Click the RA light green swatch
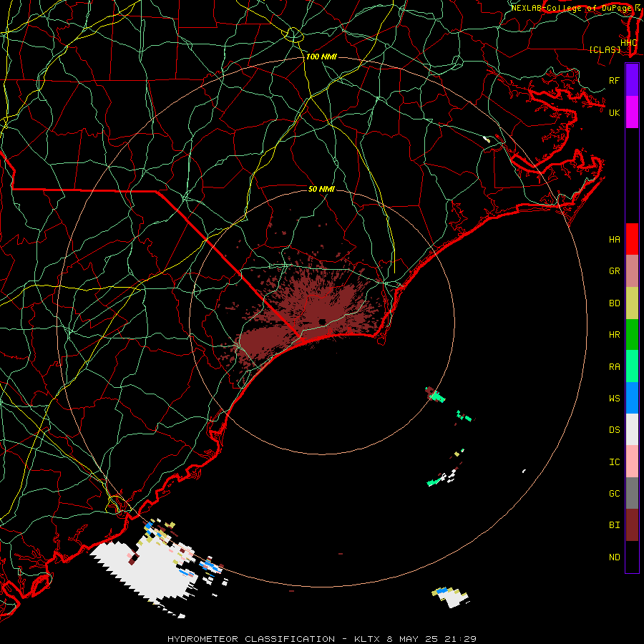 [x=632, y=366]
